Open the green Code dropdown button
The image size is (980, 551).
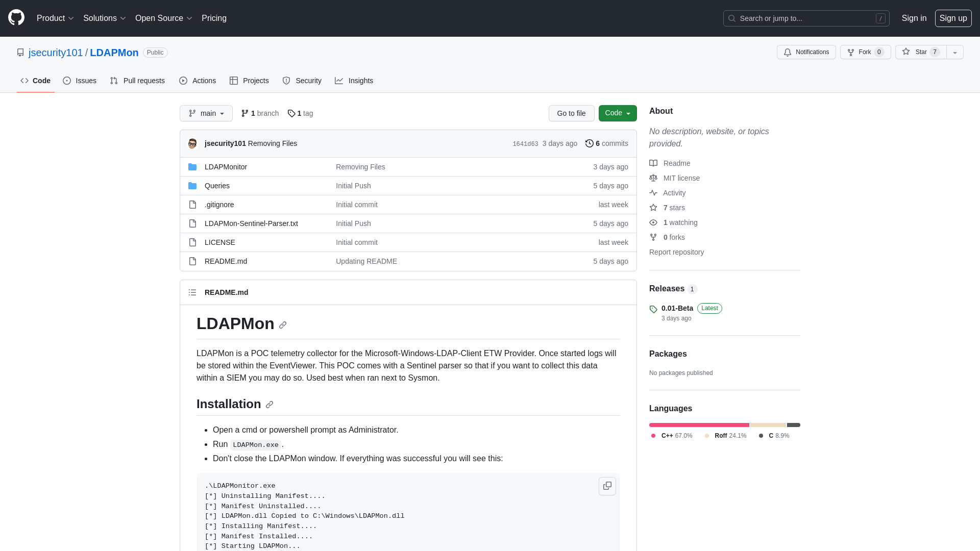618,113
